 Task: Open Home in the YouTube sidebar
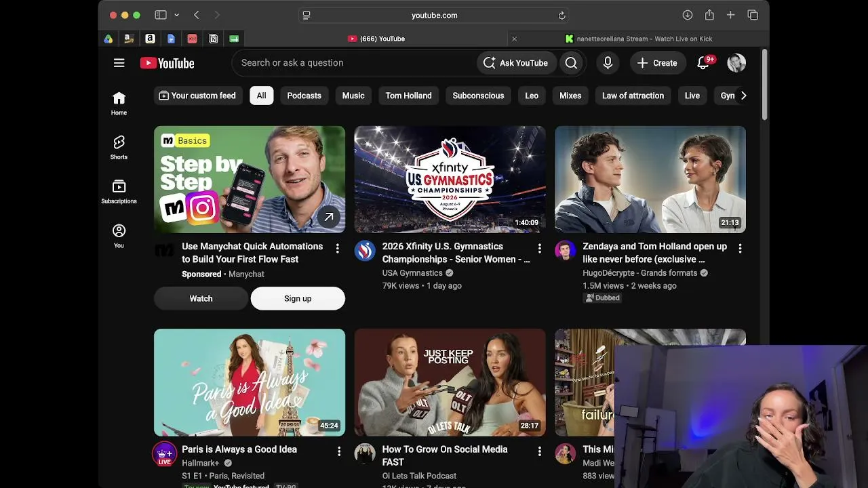pos(119,103)
